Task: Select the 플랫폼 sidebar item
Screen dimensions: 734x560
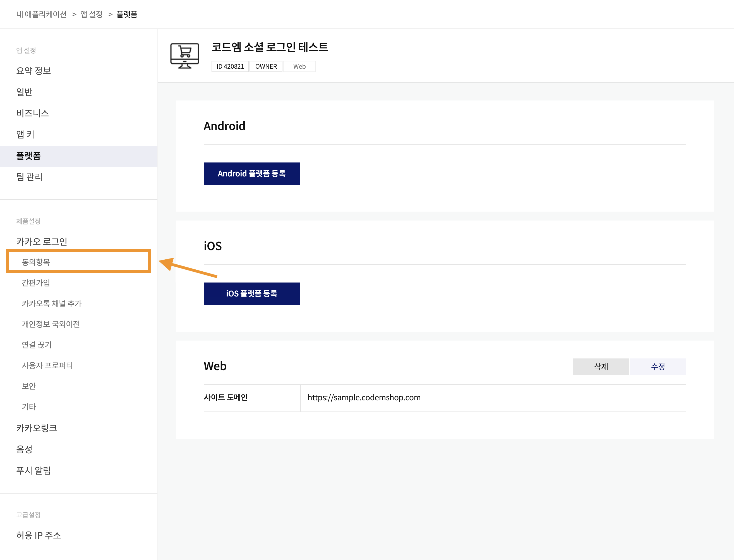Action: [79, 156]
